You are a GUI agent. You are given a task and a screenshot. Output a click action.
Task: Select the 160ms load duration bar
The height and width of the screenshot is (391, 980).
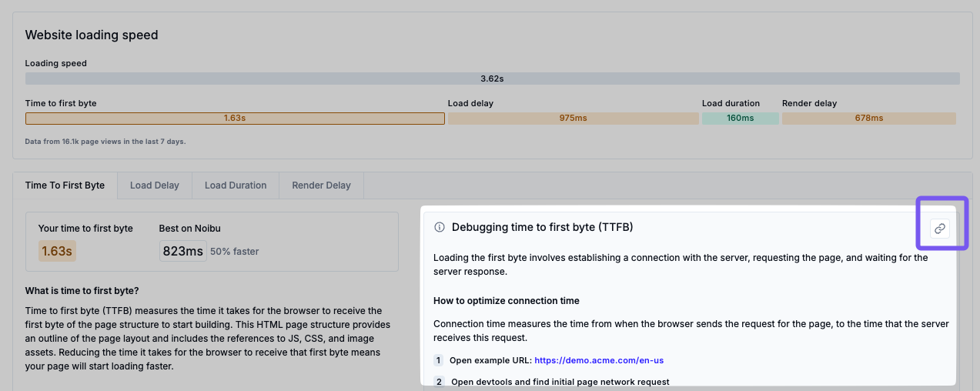pyautogui.click(x=740, y=119)
